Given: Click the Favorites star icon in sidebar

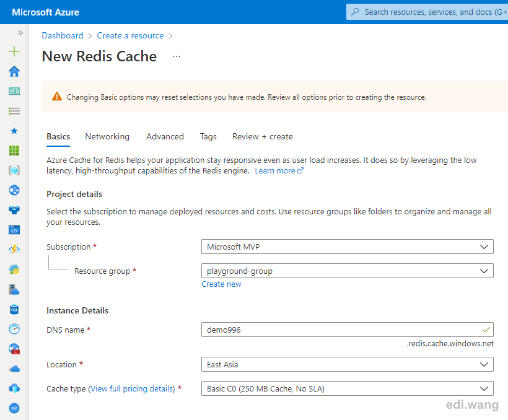Looking at the screenshot, I should pos(14,131).
